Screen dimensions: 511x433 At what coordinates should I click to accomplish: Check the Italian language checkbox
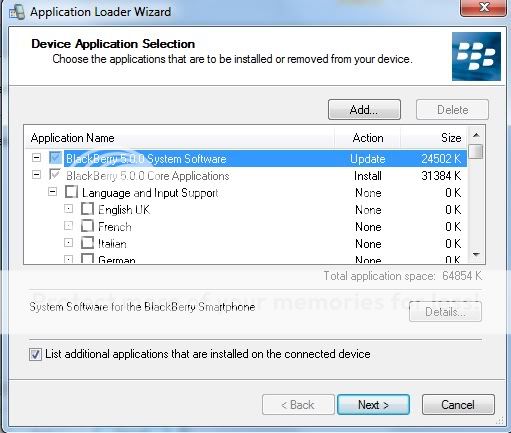coord(87,243)
